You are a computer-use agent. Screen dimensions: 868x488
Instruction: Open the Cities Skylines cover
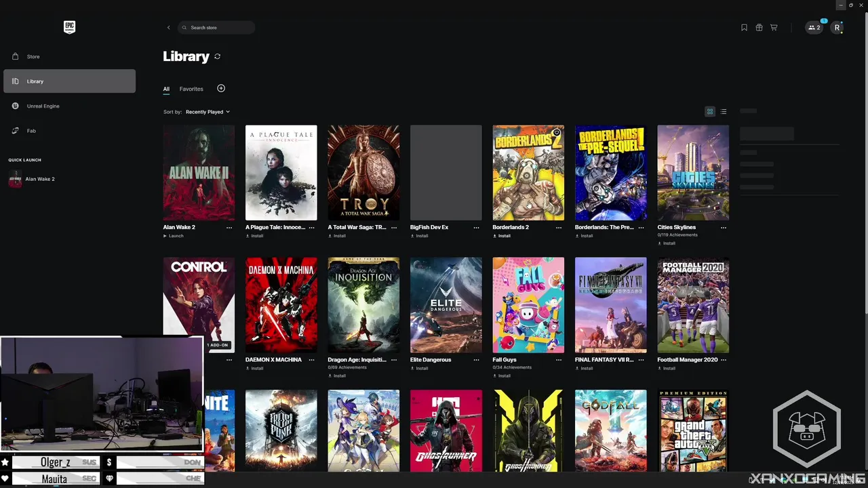(x=693, y=172)
